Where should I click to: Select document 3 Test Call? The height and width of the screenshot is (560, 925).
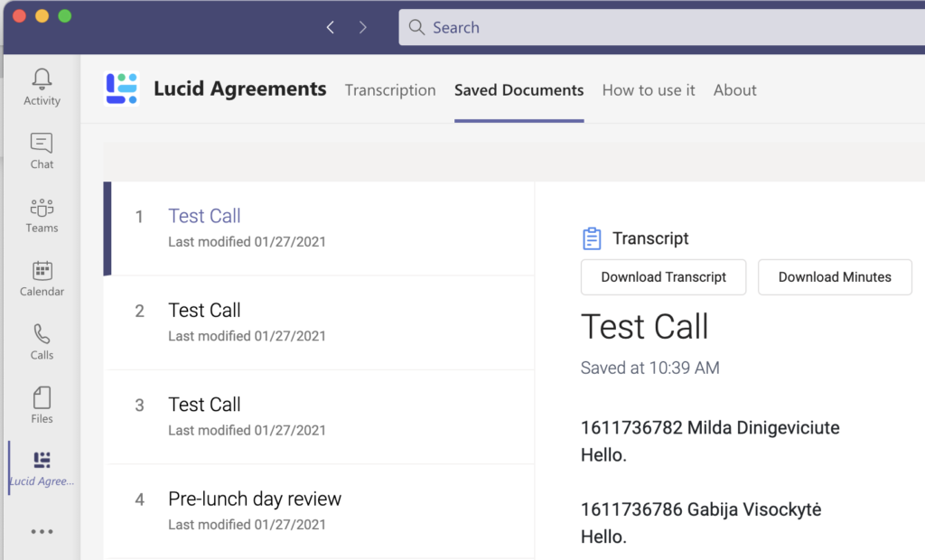click(319, 417)
